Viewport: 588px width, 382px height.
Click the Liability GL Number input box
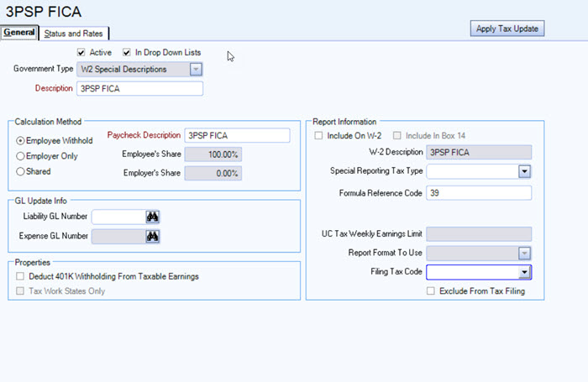click(117, 217)
